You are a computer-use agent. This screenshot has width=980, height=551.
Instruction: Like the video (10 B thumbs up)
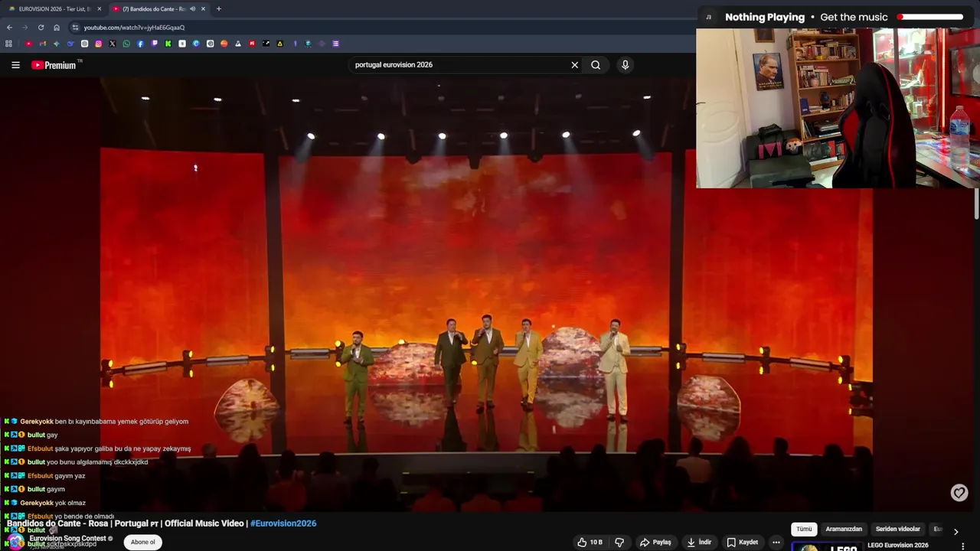[590, 542]
